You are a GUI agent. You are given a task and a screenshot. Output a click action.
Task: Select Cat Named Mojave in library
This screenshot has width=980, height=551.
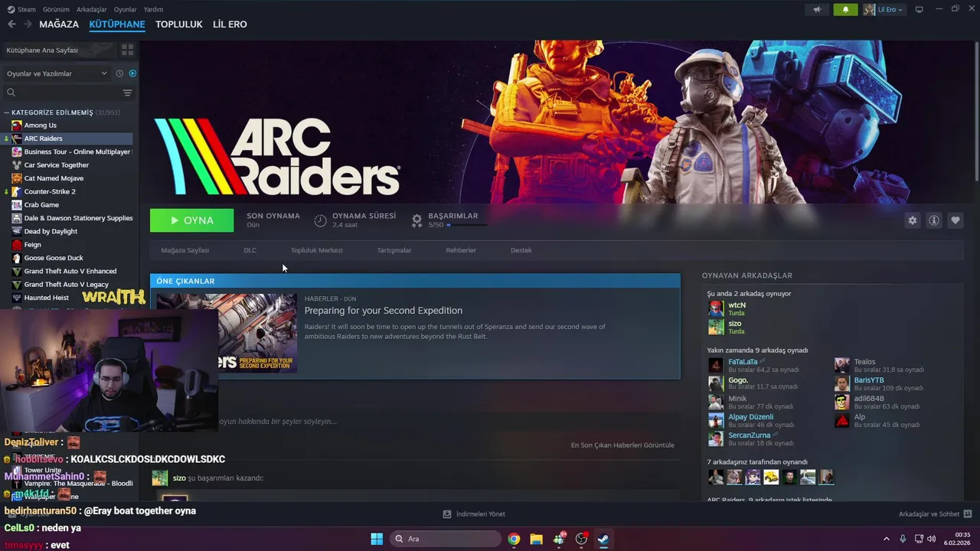tap(54, 178)
